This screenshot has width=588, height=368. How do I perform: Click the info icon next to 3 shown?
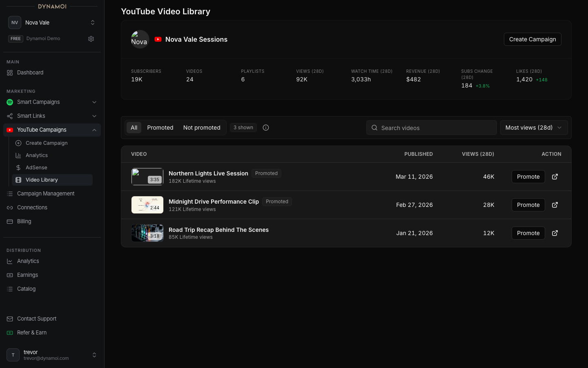266,128
